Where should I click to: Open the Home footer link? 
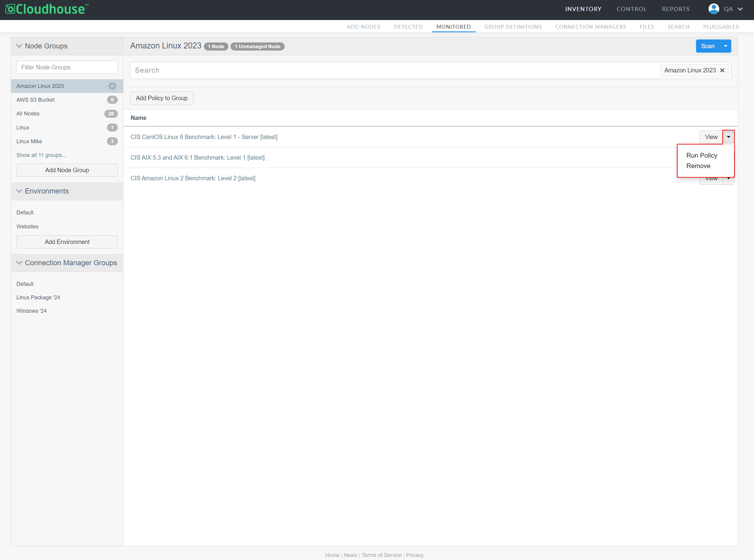tap(332, 555)
